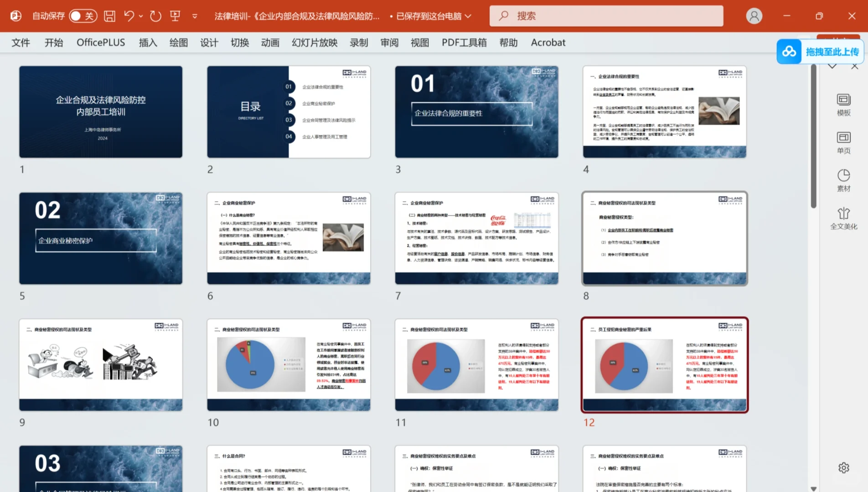Open the 幻灯片放映 tab

click(x=315, y=42)
